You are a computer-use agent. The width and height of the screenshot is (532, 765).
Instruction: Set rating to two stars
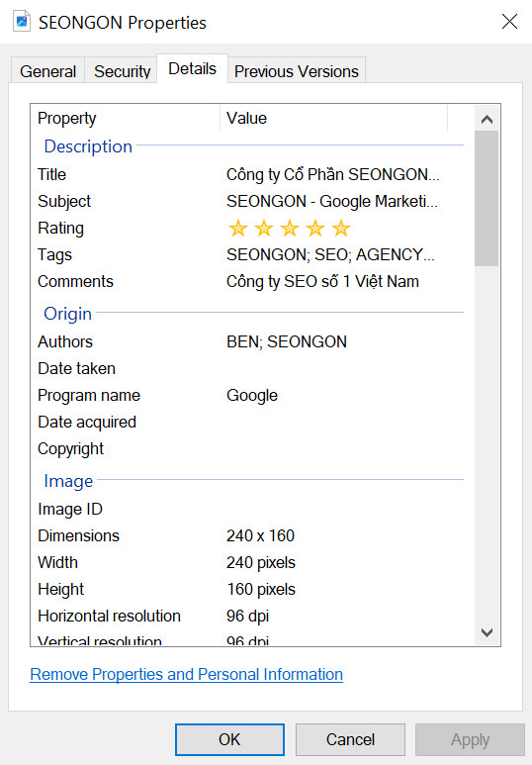point(264,228)
